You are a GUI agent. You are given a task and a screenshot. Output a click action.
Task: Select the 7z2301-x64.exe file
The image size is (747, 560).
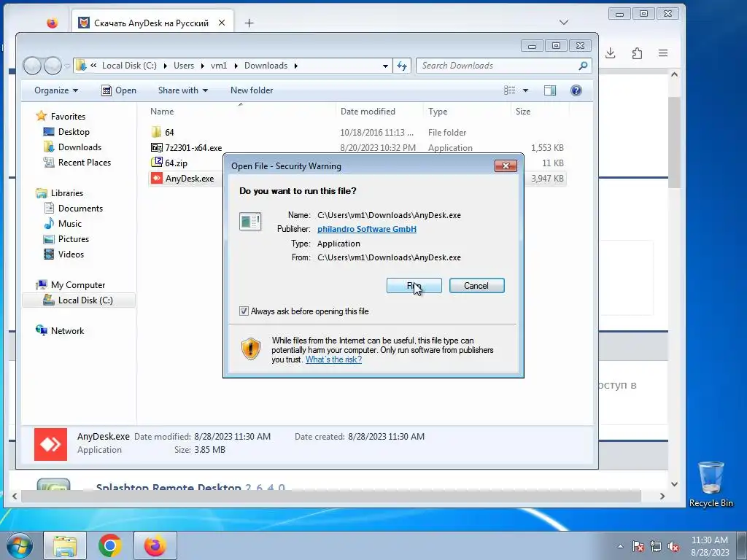[x=193, y=147]
